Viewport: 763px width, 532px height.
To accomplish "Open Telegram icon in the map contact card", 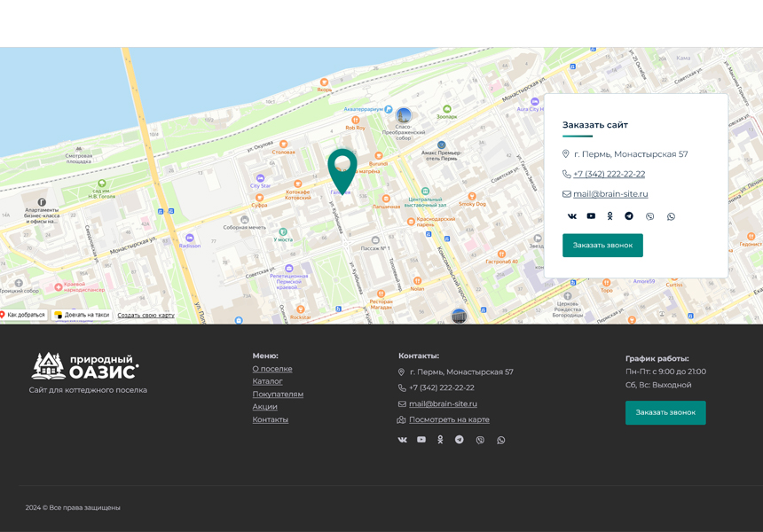I will [x=629, y=216].
